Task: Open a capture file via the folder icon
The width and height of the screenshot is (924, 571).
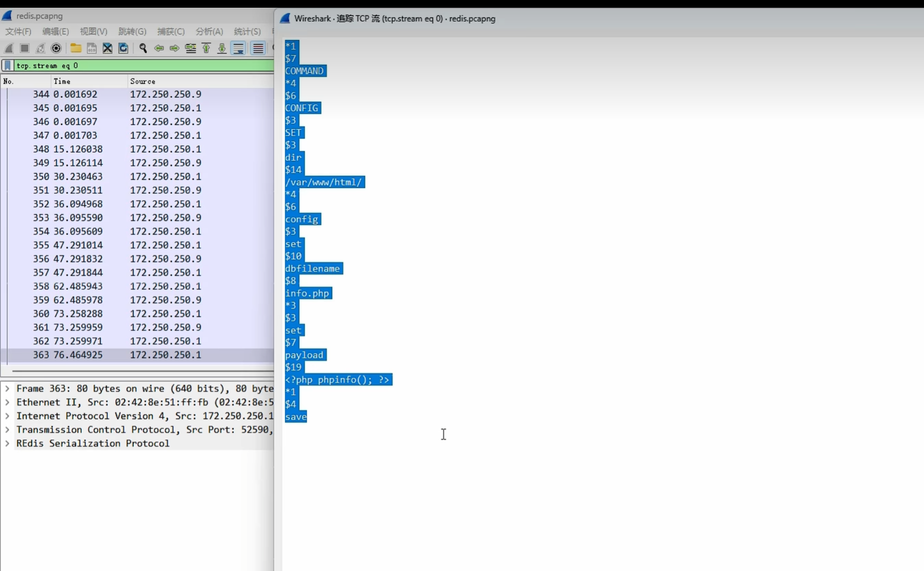Action: click(76, 48)
